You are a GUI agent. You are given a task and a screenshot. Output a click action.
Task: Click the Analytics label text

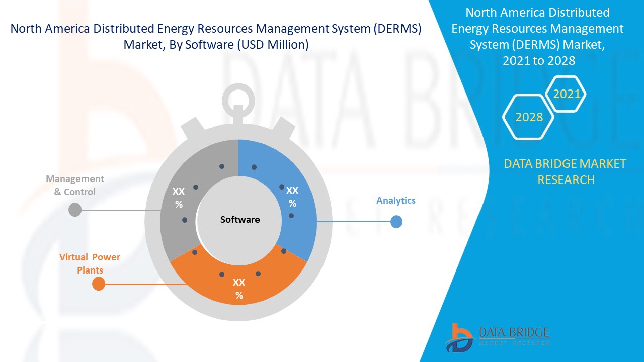click(x=396, y=201)
